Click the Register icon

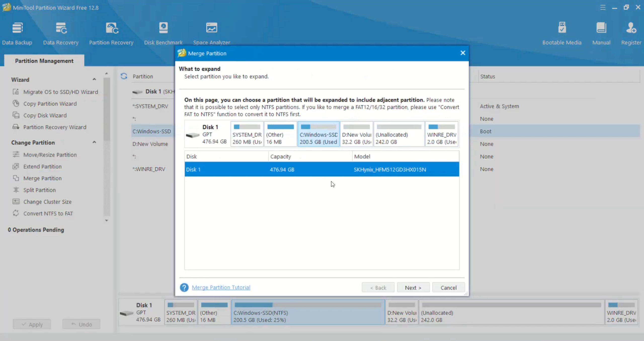[631, 28]
